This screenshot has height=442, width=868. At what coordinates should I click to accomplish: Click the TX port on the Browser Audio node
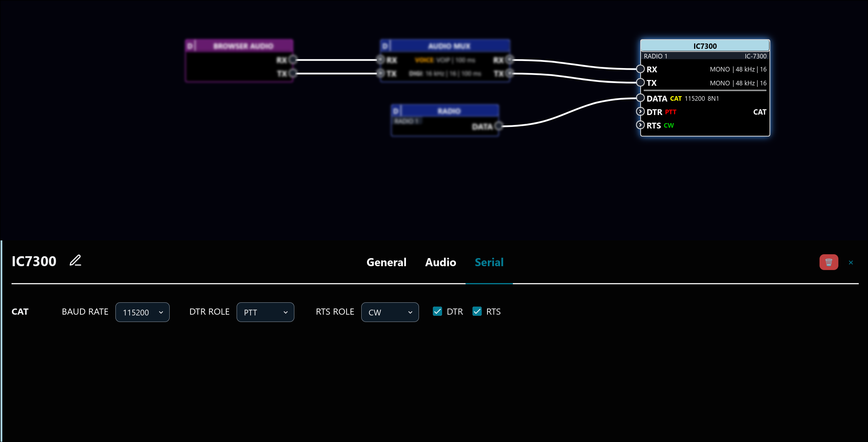point(293,73)
